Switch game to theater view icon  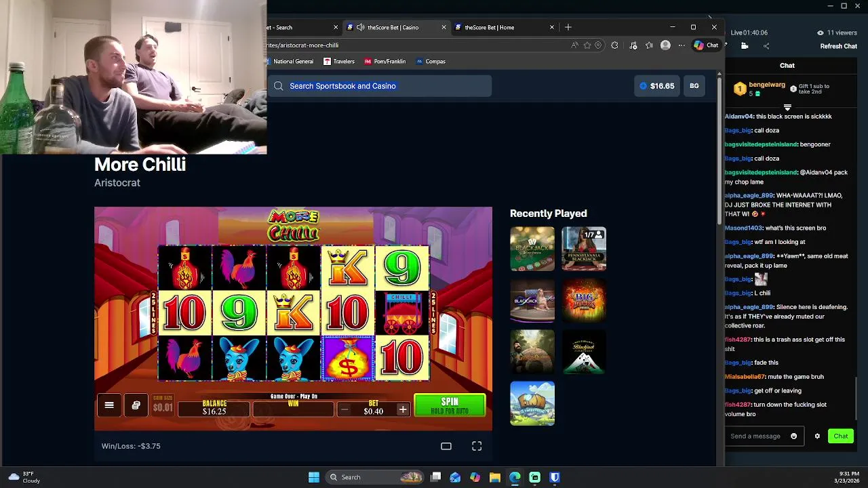click(x=446, y=446)
